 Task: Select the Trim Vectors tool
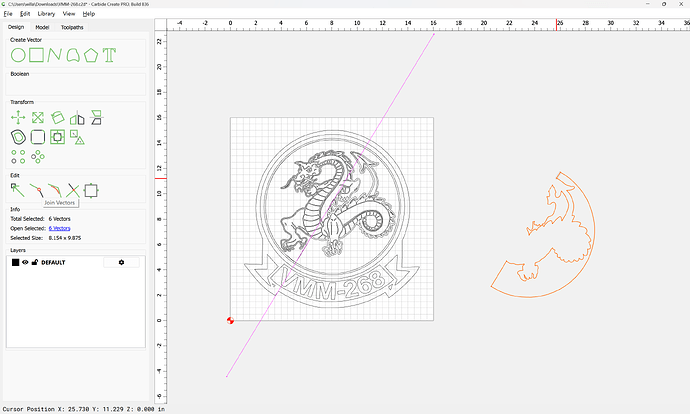point(72,188)
